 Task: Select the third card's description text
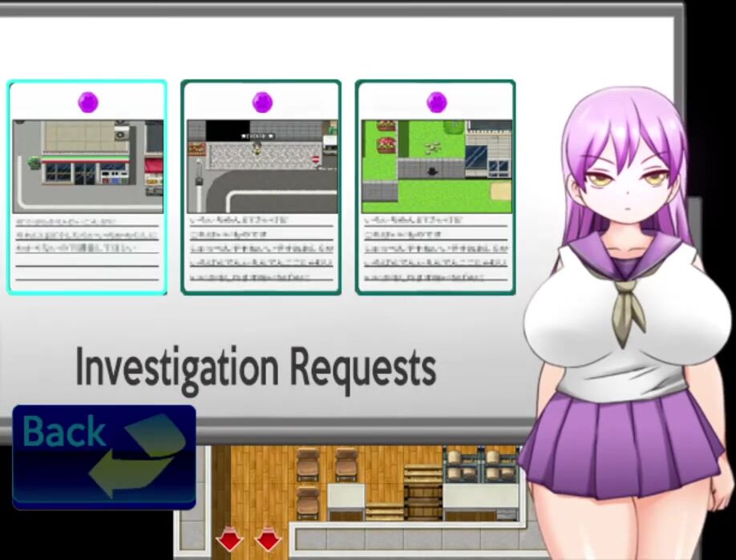[x=436, y=248]
